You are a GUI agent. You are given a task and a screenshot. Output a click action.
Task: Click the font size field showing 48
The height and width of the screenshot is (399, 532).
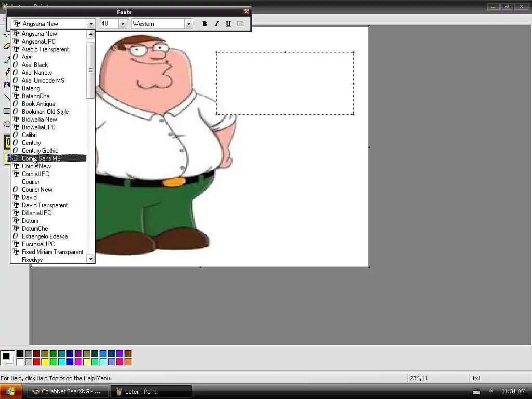point(109,24)
